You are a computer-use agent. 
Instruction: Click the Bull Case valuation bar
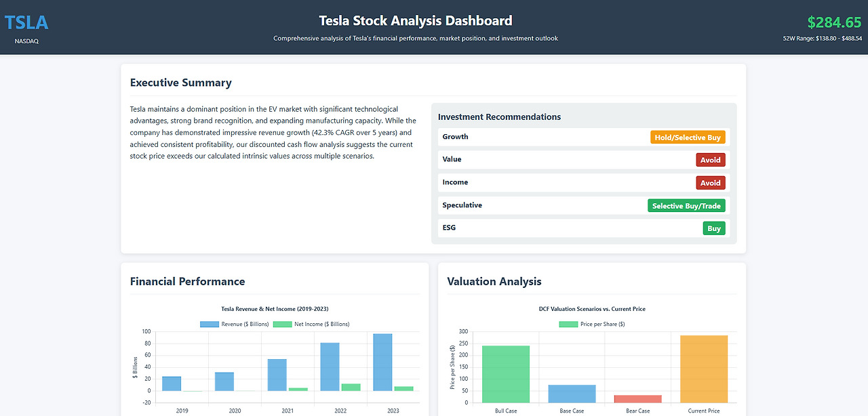pyautogui.click(x=506, y=374)
